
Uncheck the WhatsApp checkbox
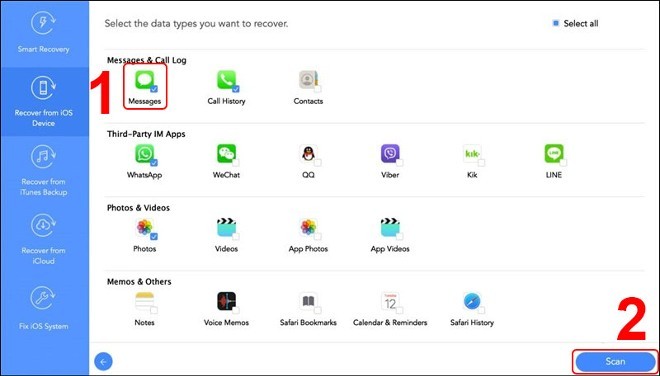(x=154, y=163)
